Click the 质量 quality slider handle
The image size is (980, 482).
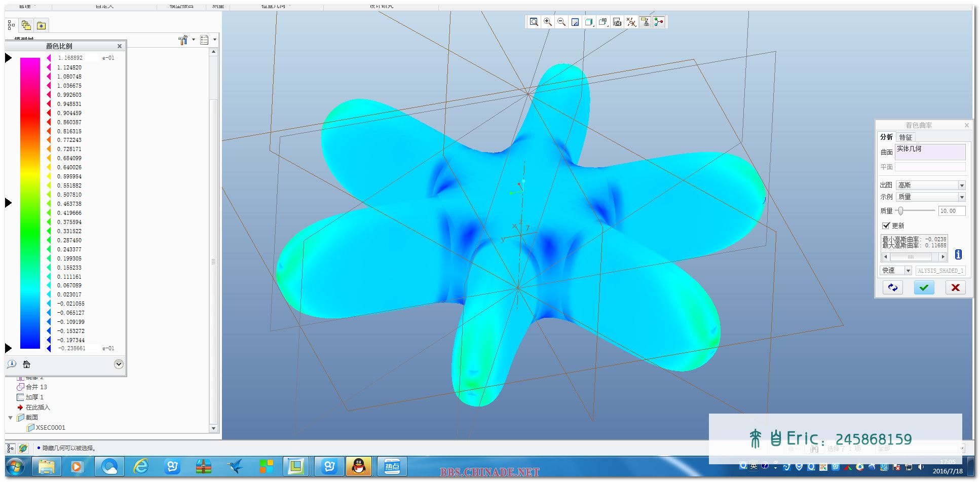click(x=900, y=211)
